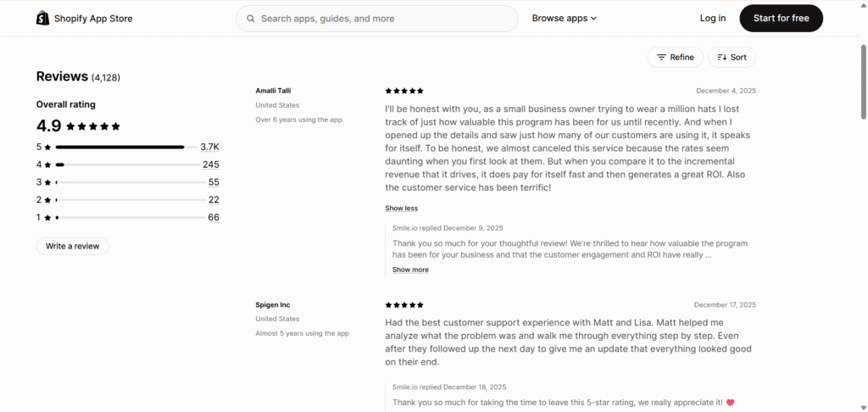
Task: Collapse review with Show less
Action: (x=401, y=208)
